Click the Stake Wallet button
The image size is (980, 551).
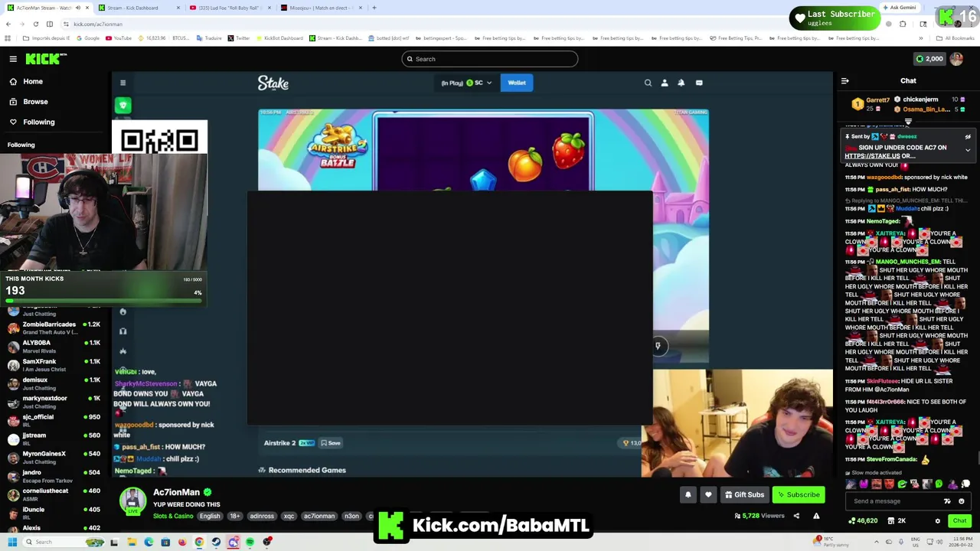[x=517, y=83]
